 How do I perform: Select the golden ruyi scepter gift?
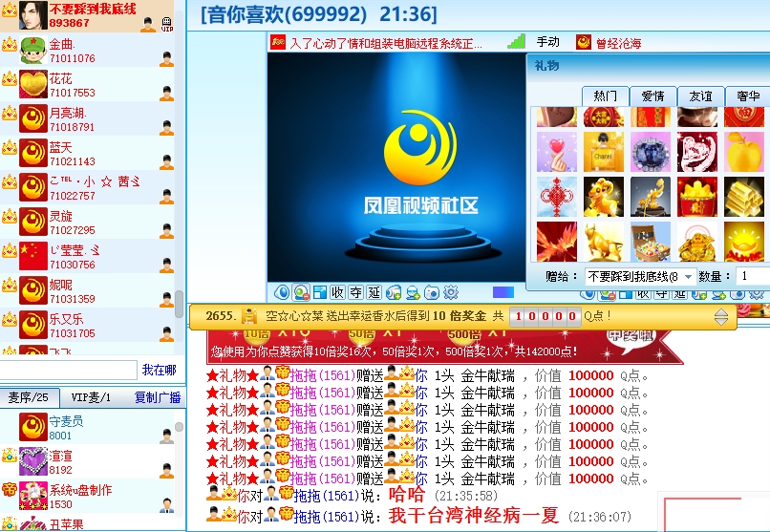tap(651, 197)
